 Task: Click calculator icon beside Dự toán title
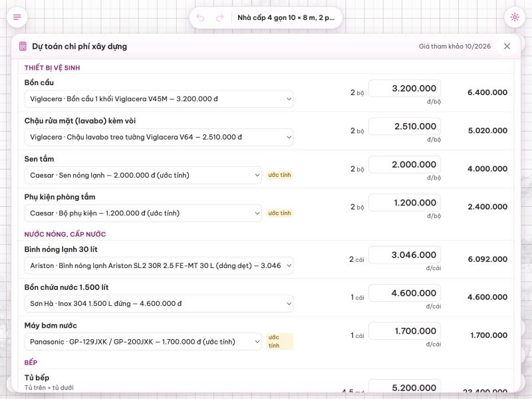tap(23, 46)
